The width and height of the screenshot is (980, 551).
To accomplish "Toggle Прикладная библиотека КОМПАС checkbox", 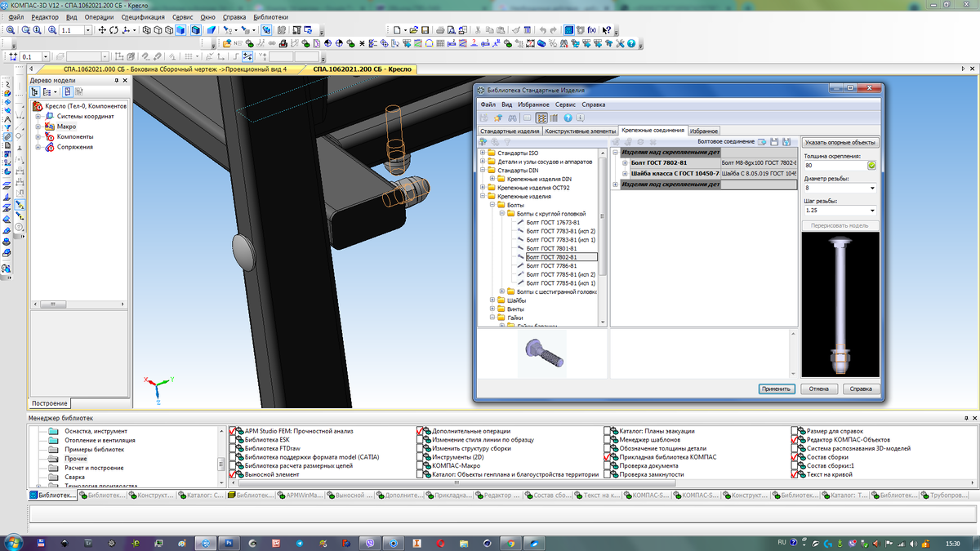I will pos(607,457).
